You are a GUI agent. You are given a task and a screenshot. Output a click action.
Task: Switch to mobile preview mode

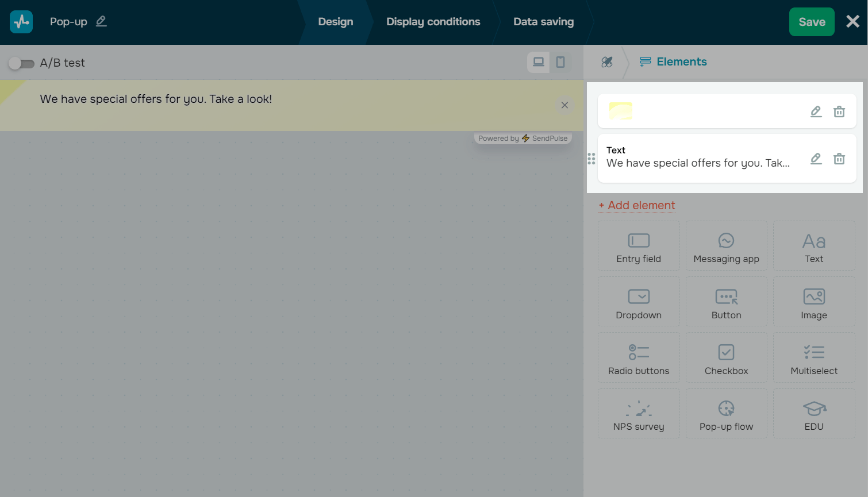[x=560, y=62]
